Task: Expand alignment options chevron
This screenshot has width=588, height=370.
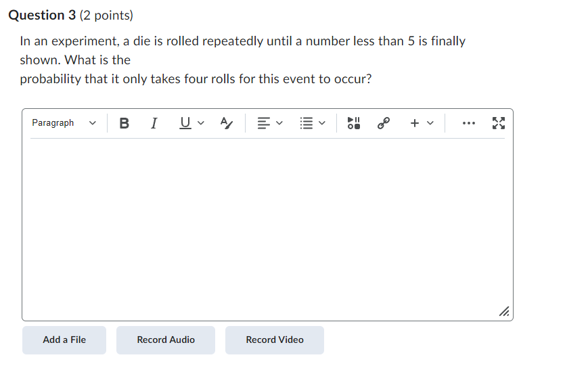Action: [279, 123]
